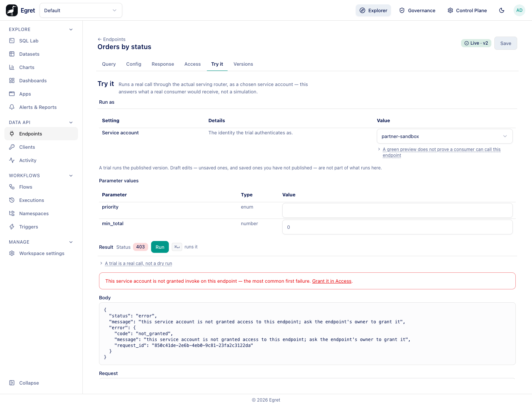The height and width of the screenshot is (406, 532).
Task: Collapse the sidebar
Action: pyautogui.click(x=41, y=383)
